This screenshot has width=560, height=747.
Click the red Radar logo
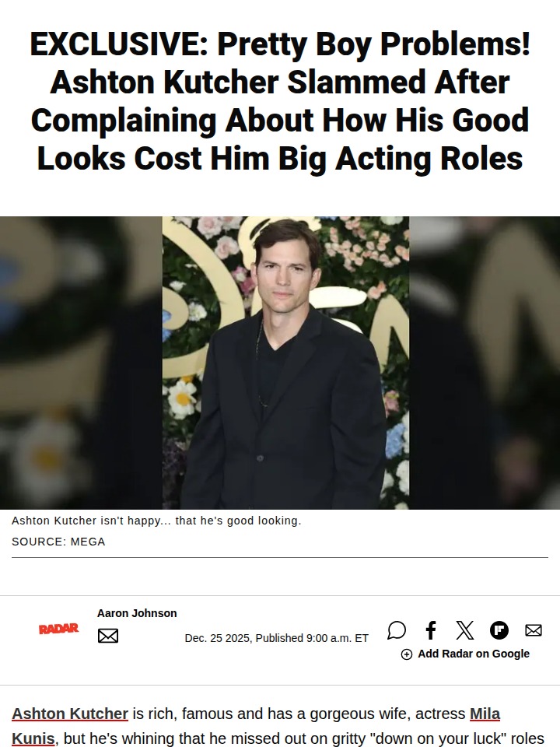(x=58, y=629)
